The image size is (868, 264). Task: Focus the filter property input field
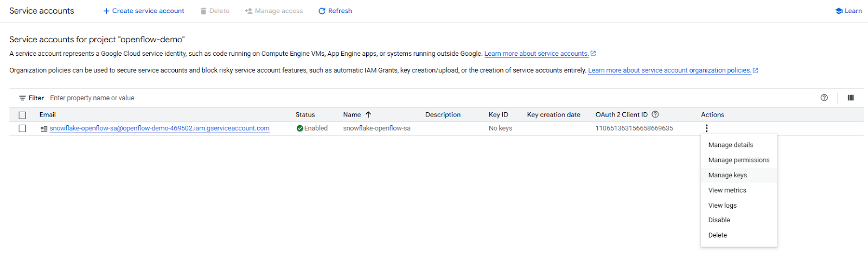tap(429, 98)
